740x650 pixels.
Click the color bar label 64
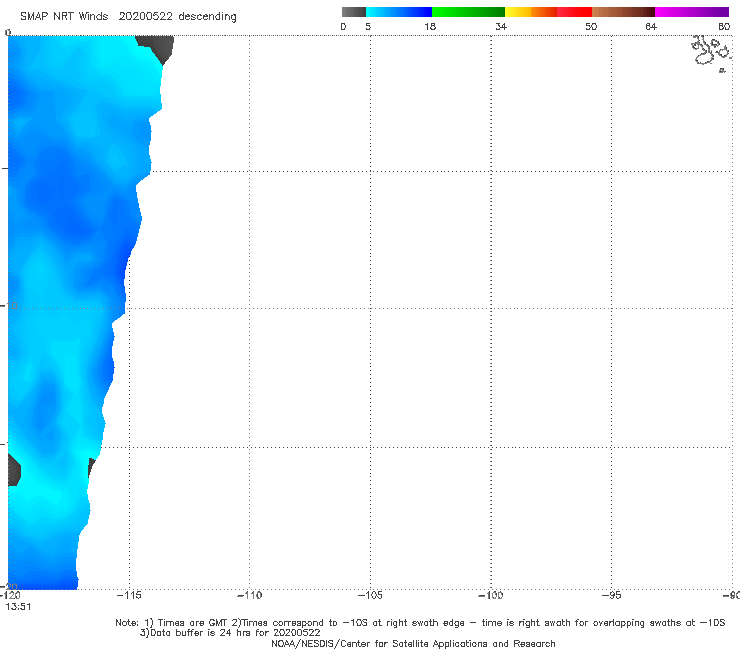[651, 27]
